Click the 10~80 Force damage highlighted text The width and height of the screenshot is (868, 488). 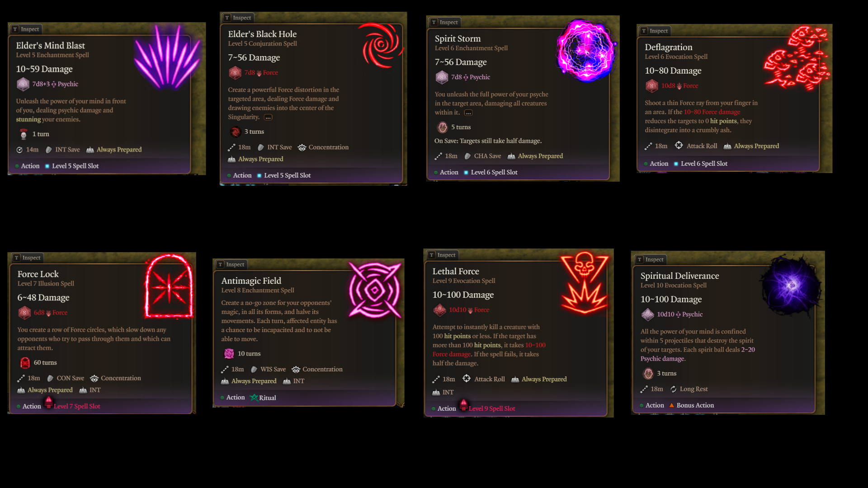point(712,112)
